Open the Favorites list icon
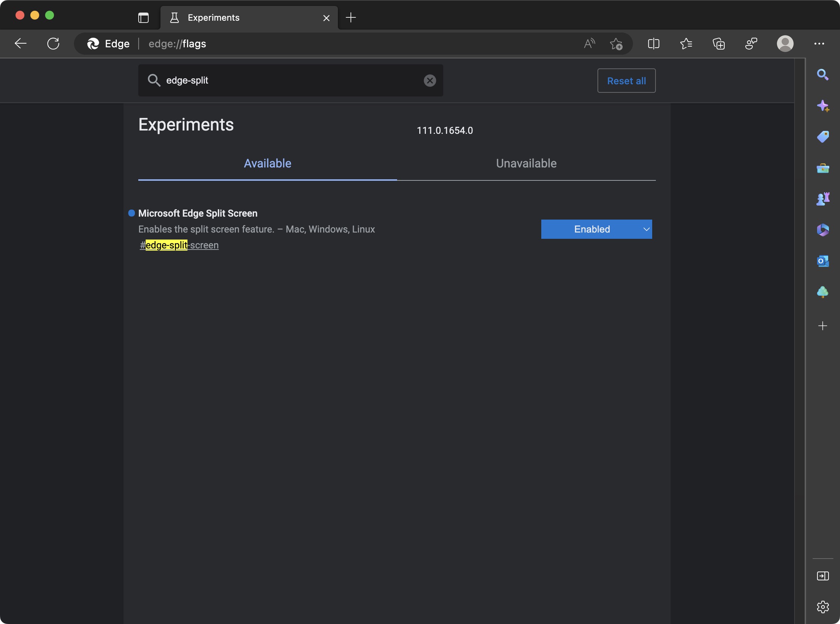This screenshot has height=624, width=840. tap(686, 44)
